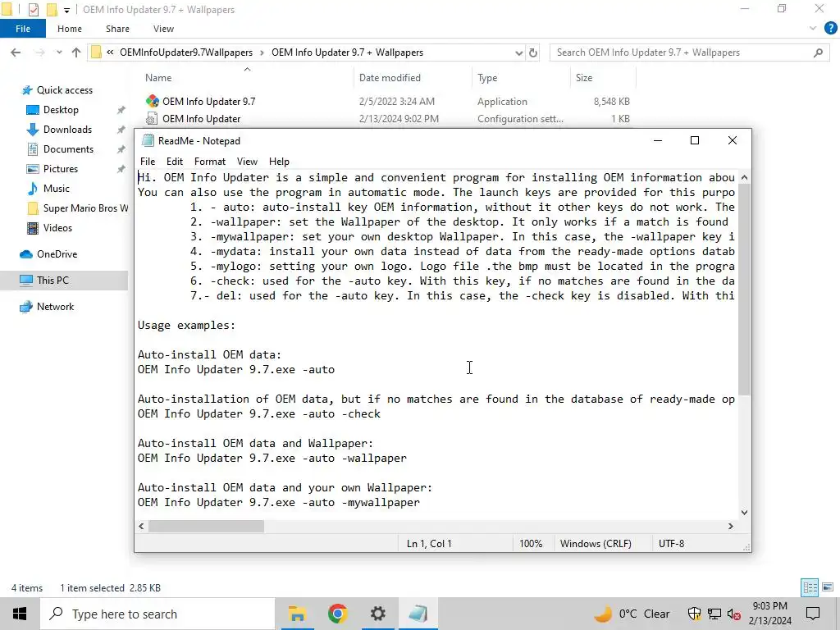The height and width of the screenshot is (630, 840).
Task: Click Notepad's horizontal scroll left arrow
Action: click(141, 527)
